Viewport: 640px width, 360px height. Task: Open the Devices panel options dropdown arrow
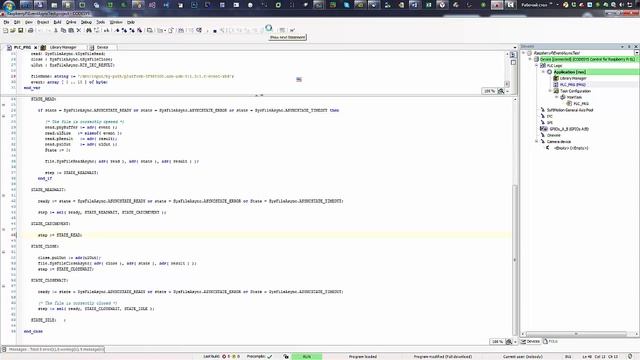(x=622, y=47)
